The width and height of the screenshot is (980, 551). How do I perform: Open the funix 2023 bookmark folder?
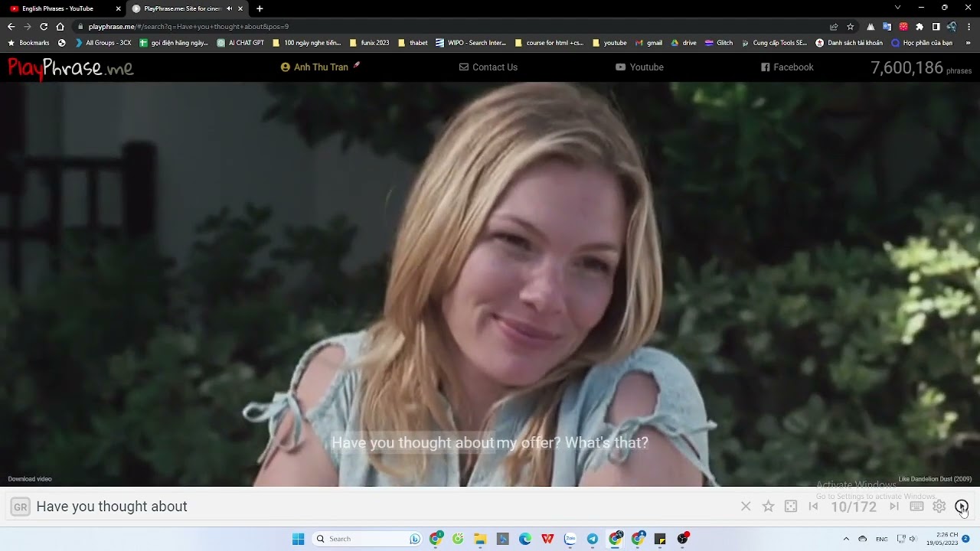(369, 43)
